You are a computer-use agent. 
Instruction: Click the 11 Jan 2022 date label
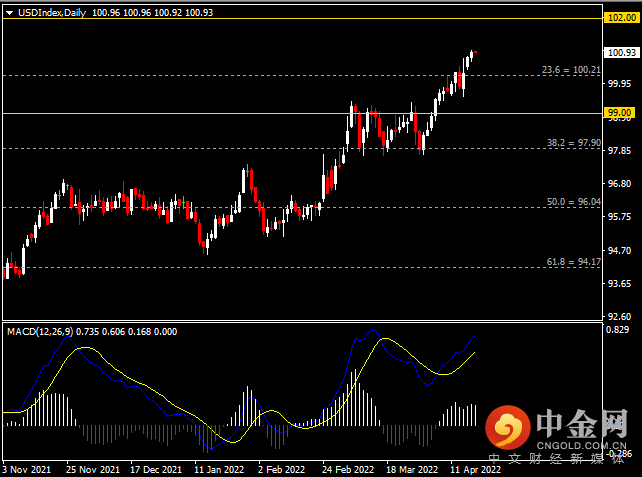click(219, 470)
